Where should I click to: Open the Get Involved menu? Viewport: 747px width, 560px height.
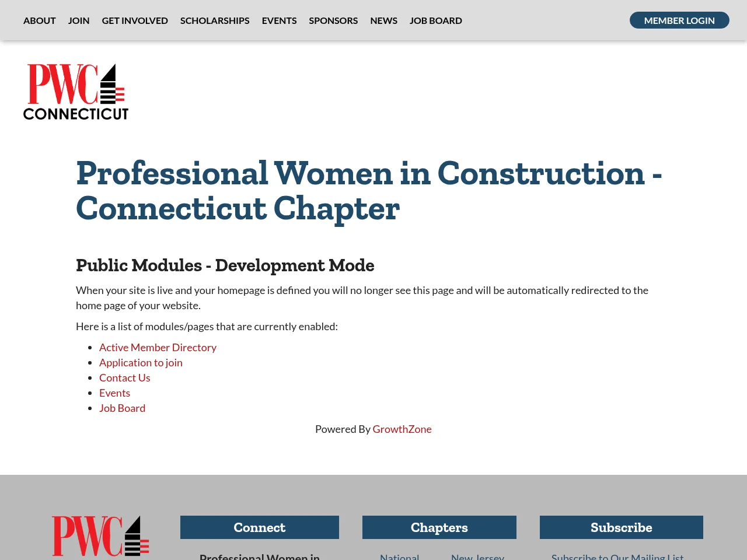tap(135, 20)
